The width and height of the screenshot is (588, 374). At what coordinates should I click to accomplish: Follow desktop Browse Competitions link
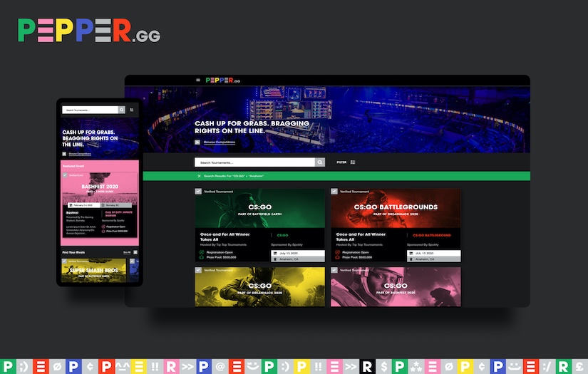(220, 142)
